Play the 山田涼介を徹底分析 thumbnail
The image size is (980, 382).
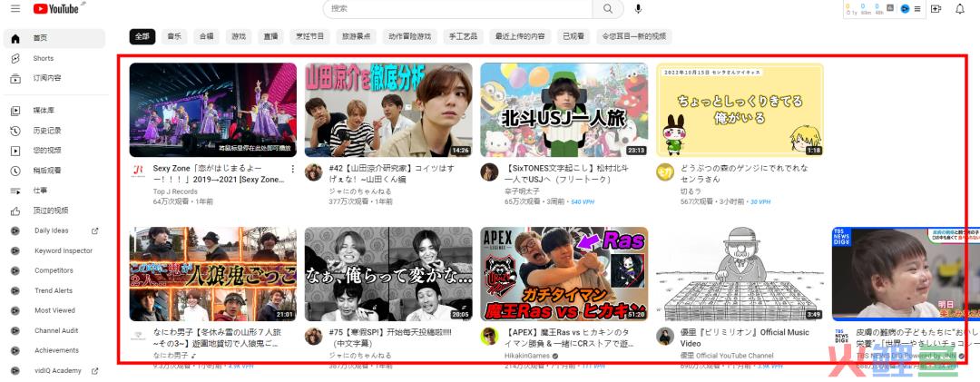(x=388, y=110)
